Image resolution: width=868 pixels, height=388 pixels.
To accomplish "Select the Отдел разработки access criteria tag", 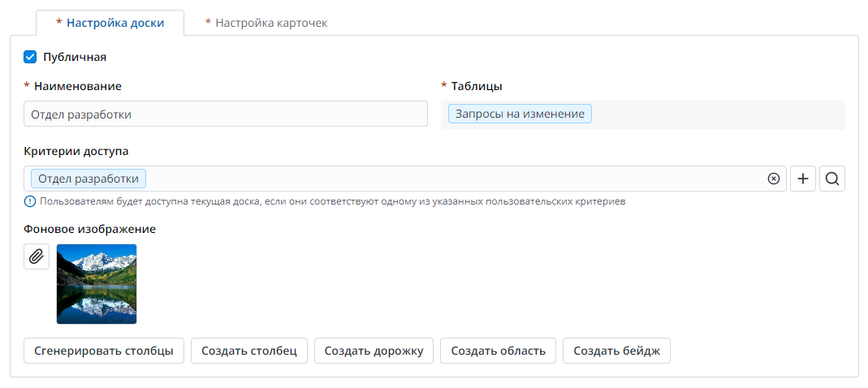I will coord(89,179).
